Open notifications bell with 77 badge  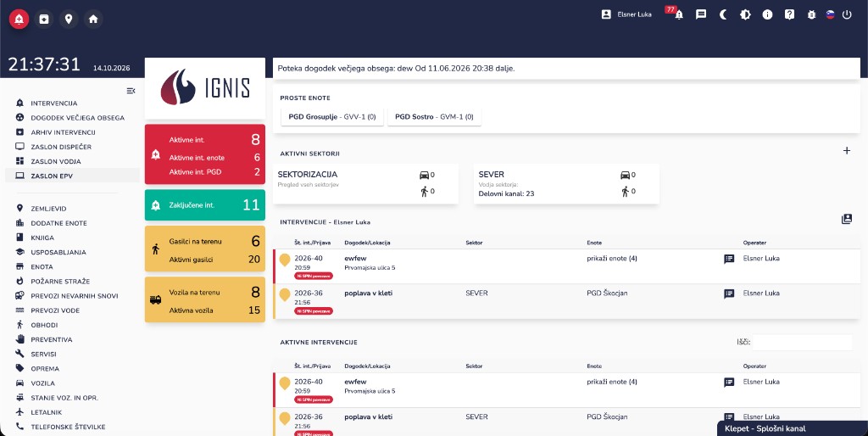coord(678,14)
